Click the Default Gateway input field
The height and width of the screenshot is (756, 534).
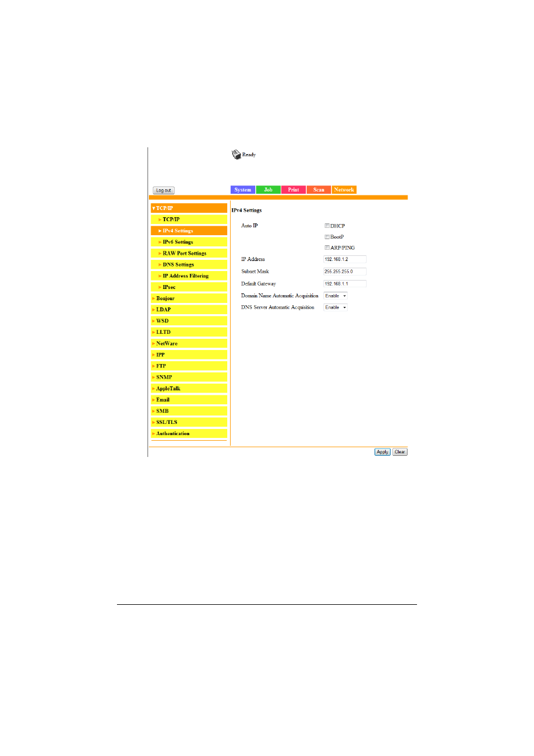click(345, 284)
